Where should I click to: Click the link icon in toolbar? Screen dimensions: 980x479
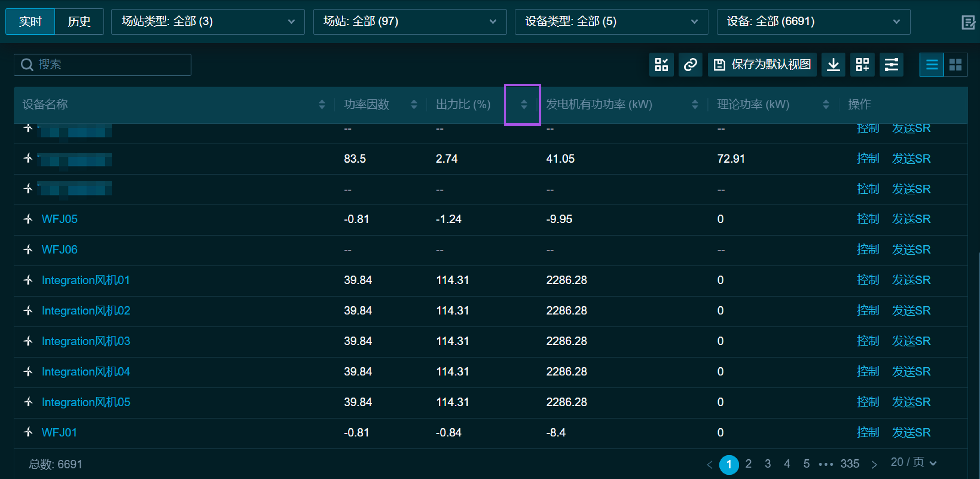(690, 65)
